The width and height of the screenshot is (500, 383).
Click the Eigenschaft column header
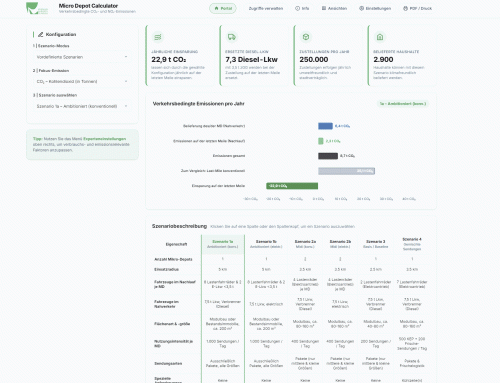click(x=176, y=244)
